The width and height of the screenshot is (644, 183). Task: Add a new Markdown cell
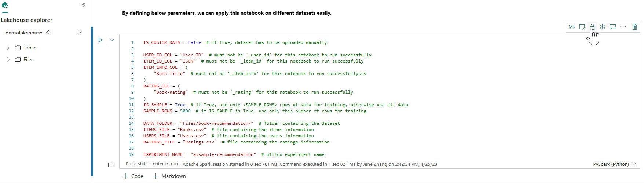pos(169,176)
